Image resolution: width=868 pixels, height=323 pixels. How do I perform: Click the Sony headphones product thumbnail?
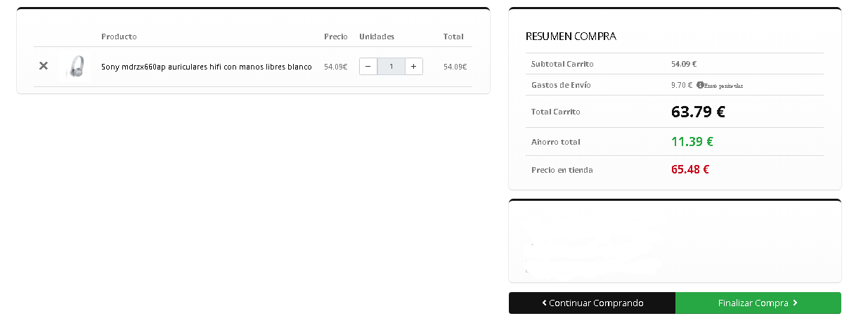click(x=76, y=67)
